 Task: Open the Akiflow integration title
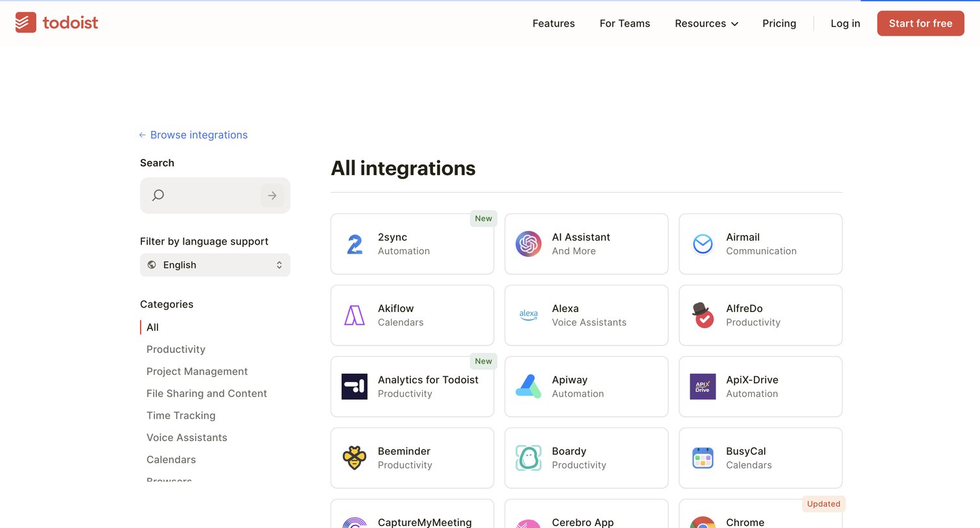click(x=395, y=309)
